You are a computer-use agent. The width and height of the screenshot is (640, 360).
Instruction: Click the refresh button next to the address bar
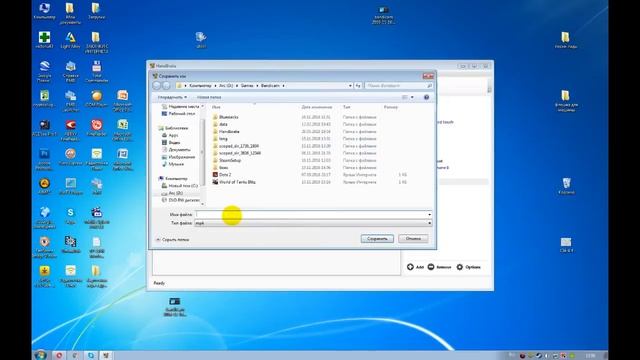[358, 86]
